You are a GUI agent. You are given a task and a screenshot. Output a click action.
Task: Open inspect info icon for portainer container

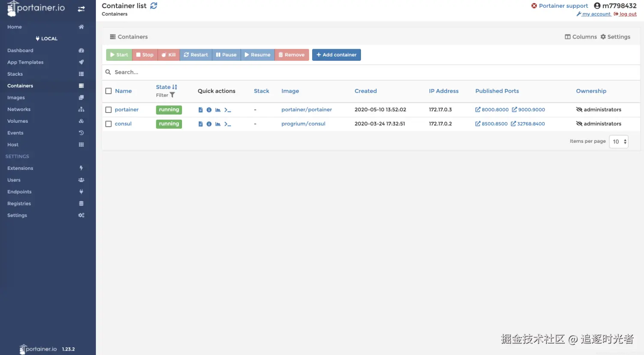pyautogui.click(x=209, y=110)
